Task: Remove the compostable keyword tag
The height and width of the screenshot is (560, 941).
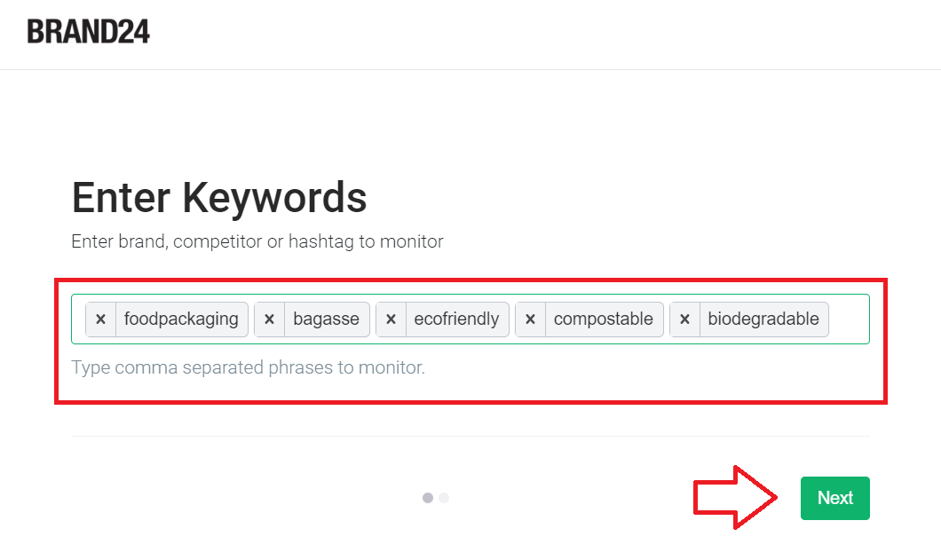Action: click(531, 319)
